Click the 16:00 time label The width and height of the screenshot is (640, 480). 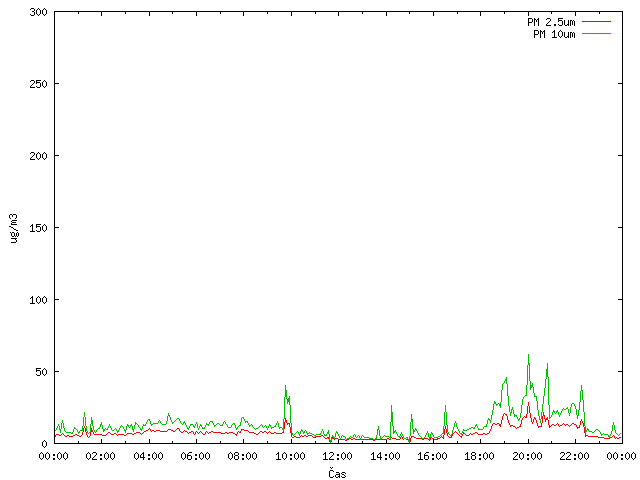432,456
